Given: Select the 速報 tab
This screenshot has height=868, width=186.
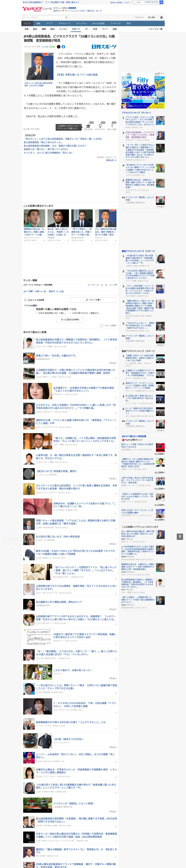Looking at the screenshot, I should [38, 24].
